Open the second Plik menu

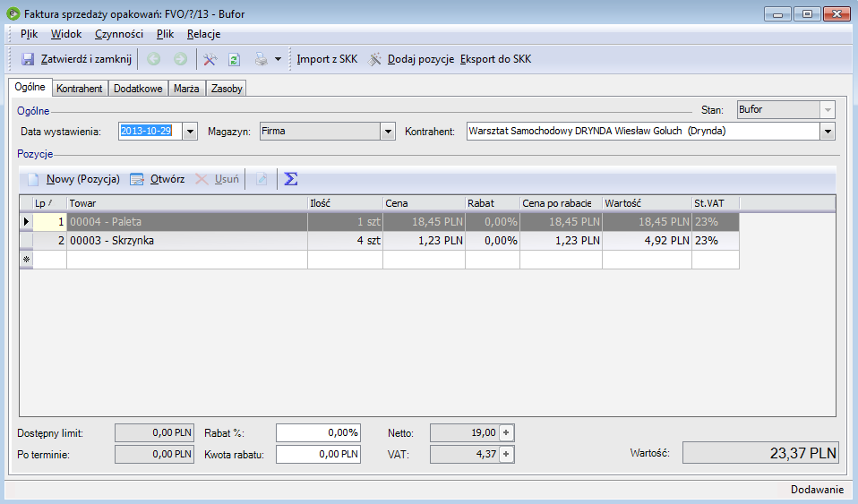(166, 34)
